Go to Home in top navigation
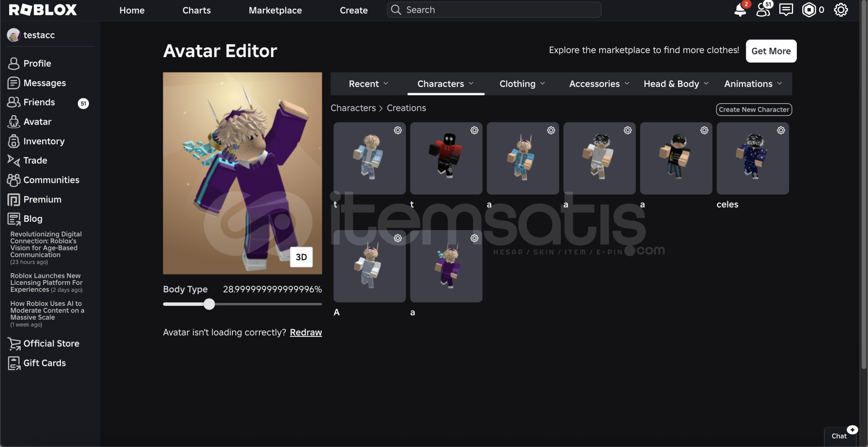The image size is (868, 447). tap(132, 10)
